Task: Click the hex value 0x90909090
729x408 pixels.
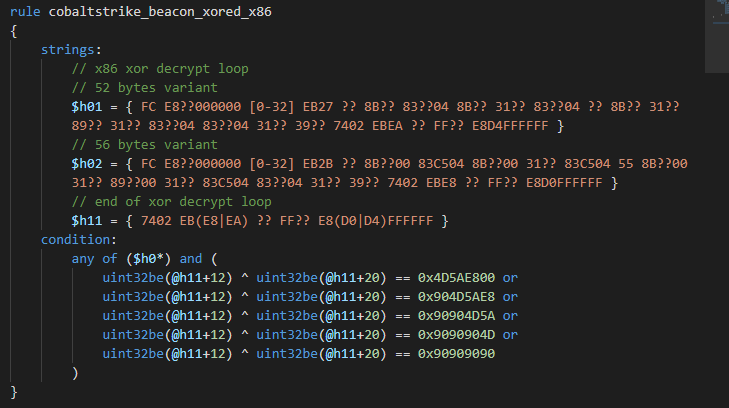Action: (456, 354)
